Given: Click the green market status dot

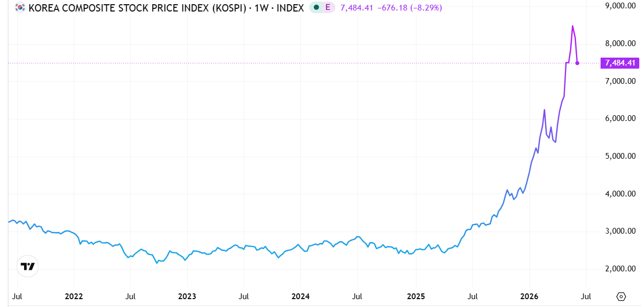Looking at the screenshot, I should click(x=316, y=8).
